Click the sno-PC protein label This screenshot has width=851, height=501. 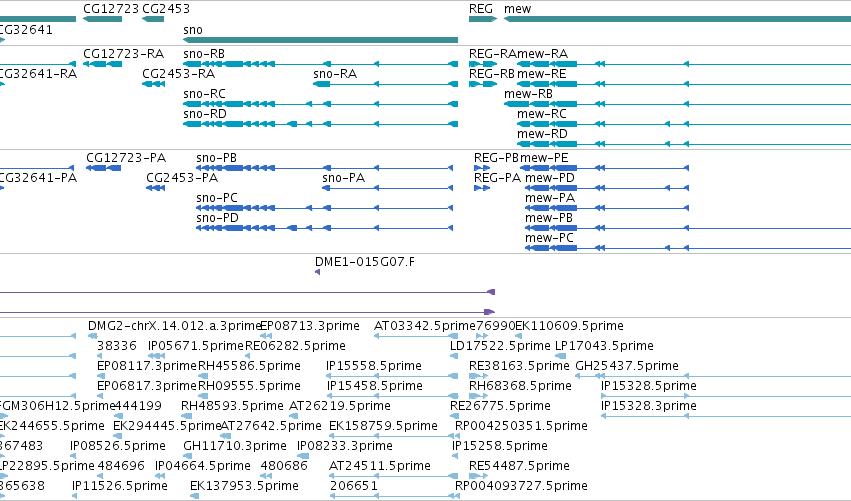[217, 198]
